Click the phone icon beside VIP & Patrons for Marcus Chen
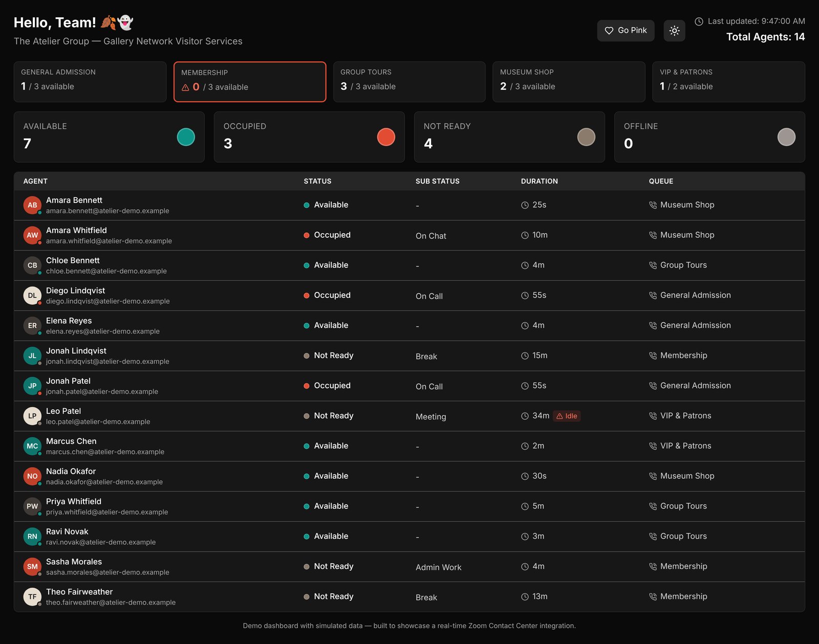 (653, 446)
